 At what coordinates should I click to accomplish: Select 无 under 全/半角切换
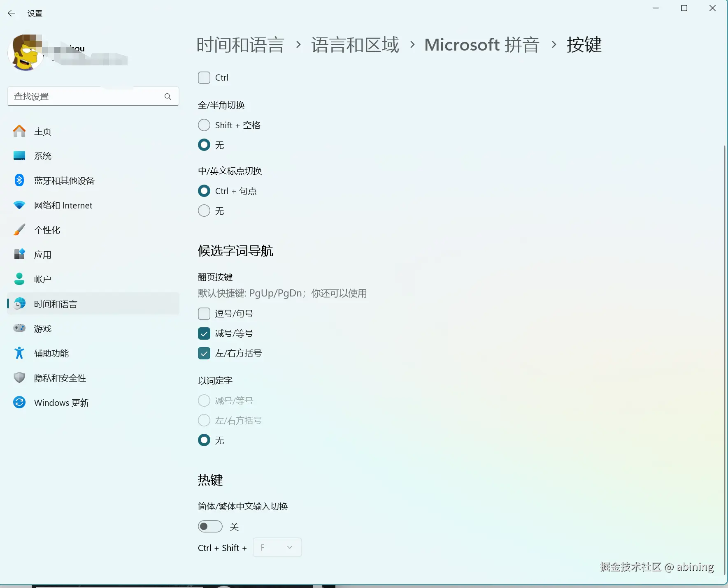(x=204, y=145)
